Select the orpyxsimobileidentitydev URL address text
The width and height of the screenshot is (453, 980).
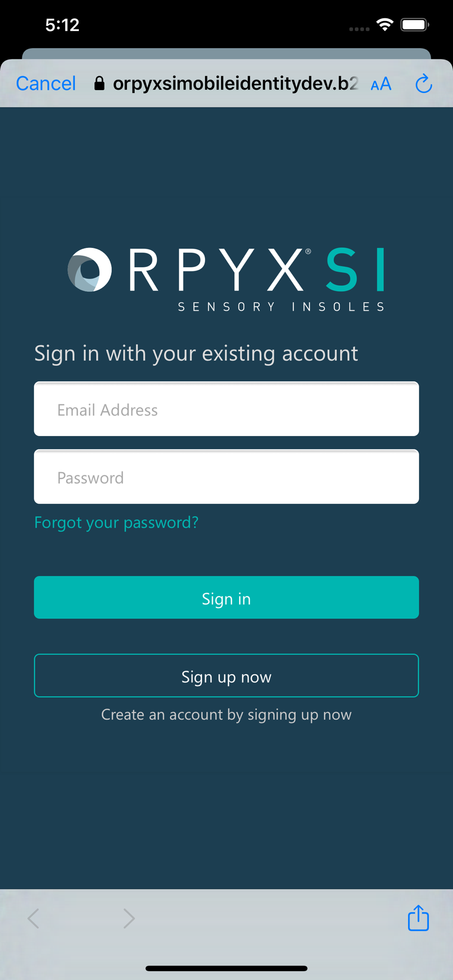235,83
